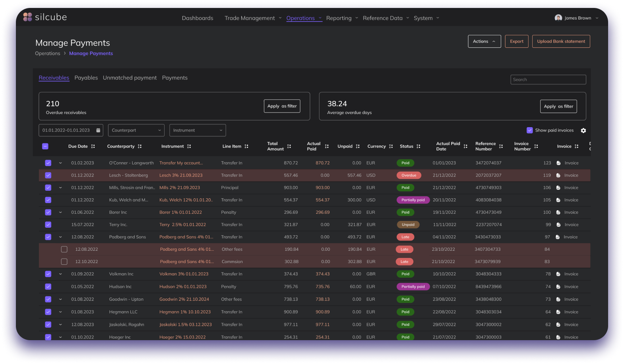Sort by Total Amount column icon
This screenshot has height=364, width=624.
point(289,146)
